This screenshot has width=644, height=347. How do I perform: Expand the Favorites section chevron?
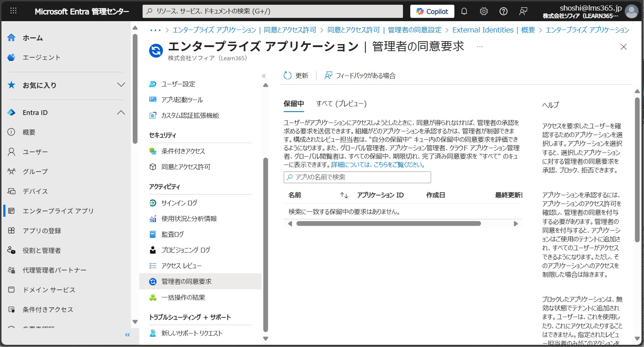click(x=121, y=85)
